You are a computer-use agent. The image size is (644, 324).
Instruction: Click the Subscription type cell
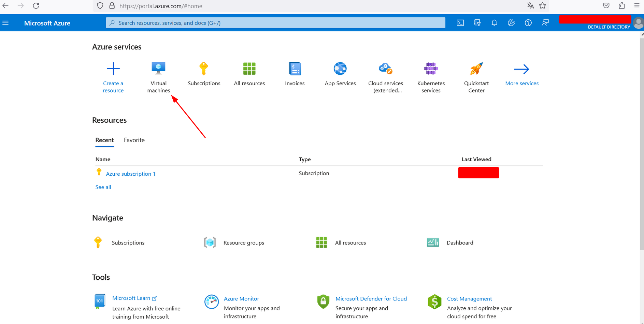tap(314, 173)
